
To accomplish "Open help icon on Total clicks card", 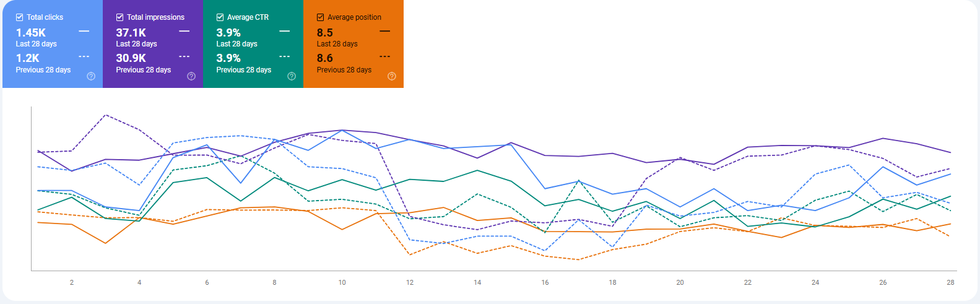I will (x=91, y=76).
